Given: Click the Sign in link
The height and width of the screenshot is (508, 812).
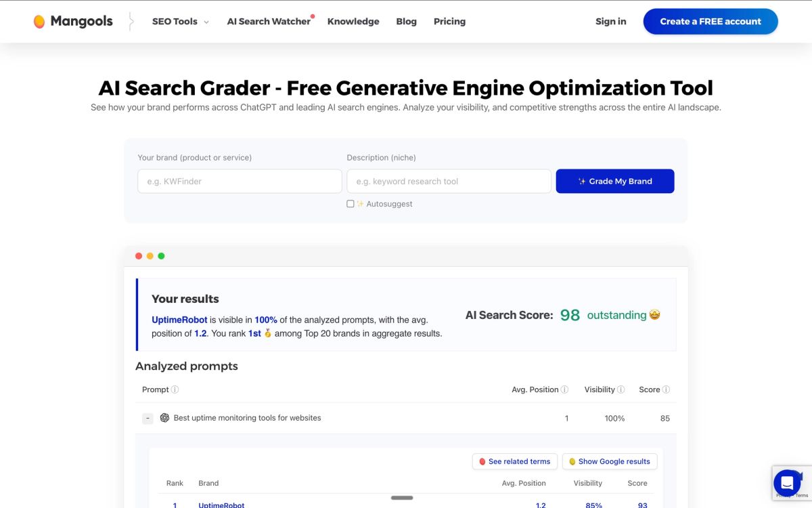Looking at the screenshot, I should click(x=610, y=22).
